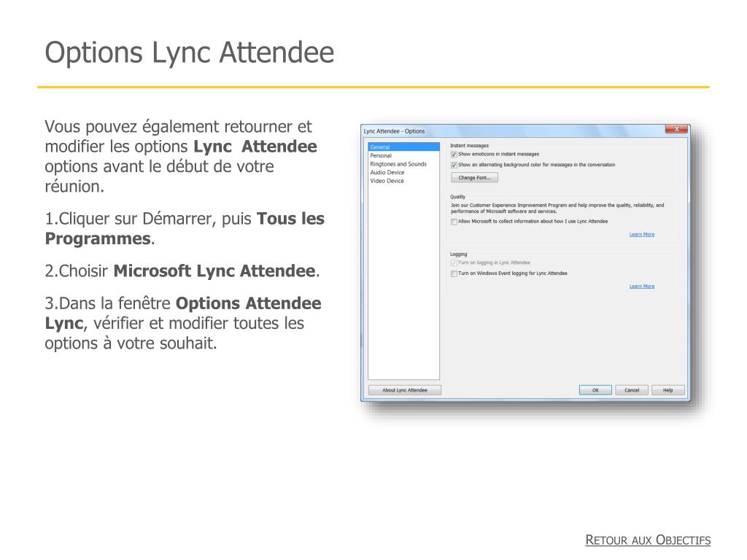This screenshot has width=747, height=560.
Task: Select General in the options list
Action: coord(403,147)
